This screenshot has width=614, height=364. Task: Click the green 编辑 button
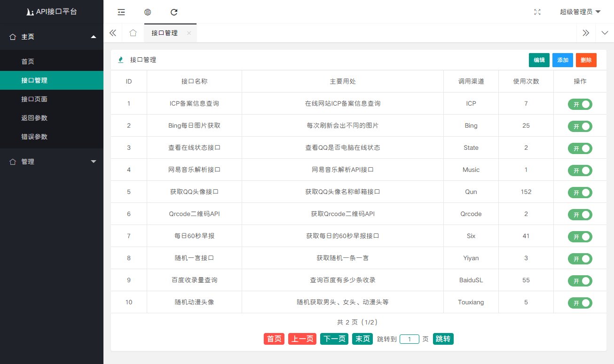[539, 60]
